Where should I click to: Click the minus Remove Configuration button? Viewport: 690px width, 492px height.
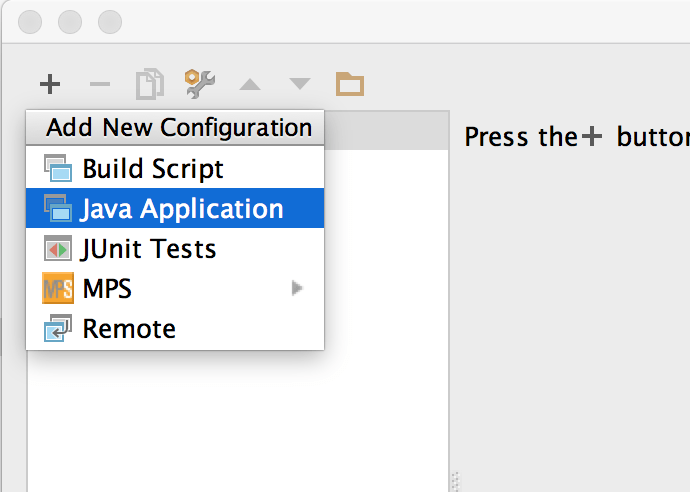click(x=100, y=84)
